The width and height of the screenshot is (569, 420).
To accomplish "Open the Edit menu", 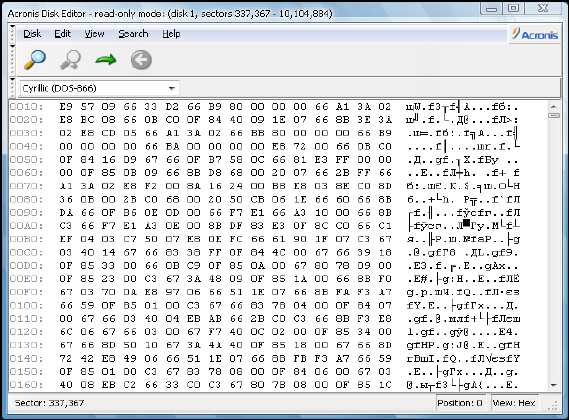I will 62,34.
